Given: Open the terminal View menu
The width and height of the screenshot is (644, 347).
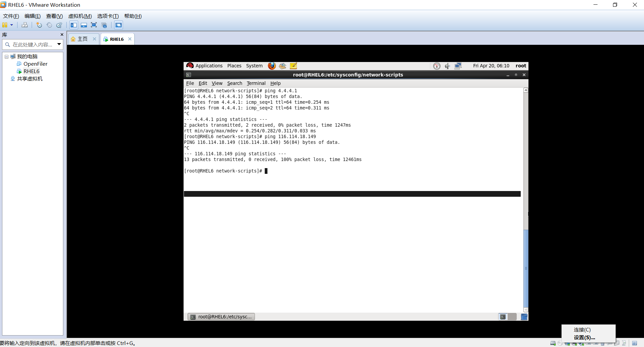Looking at the screenshot, I should click(217, 83).
